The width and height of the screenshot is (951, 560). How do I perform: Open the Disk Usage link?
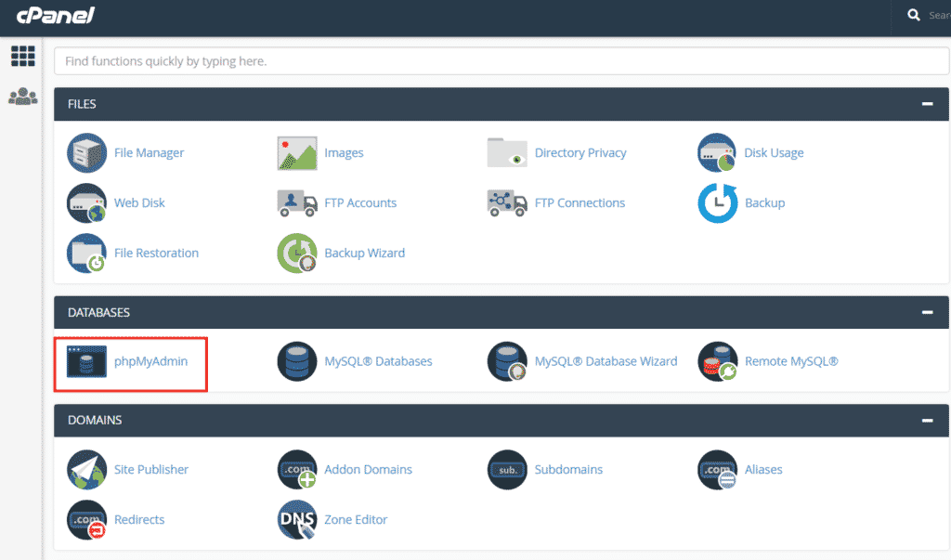coord(774,153)
